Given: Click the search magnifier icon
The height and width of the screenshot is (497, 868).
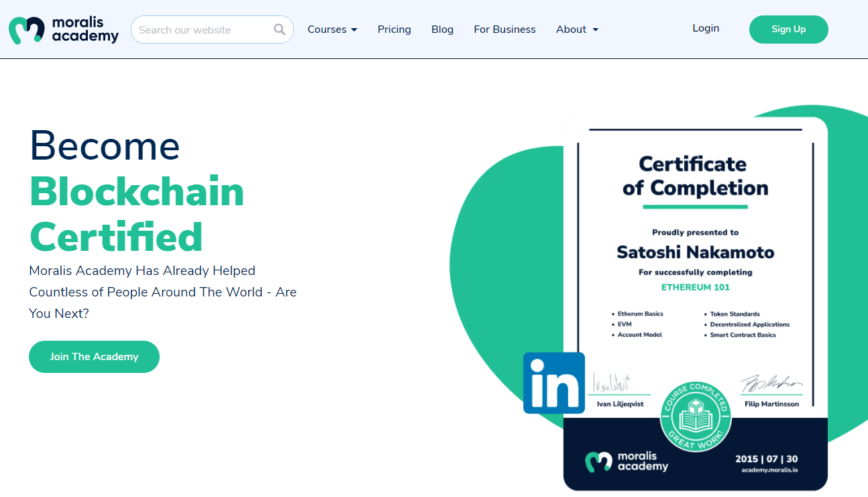Looking at the screenshot, I should coord(280,30).
